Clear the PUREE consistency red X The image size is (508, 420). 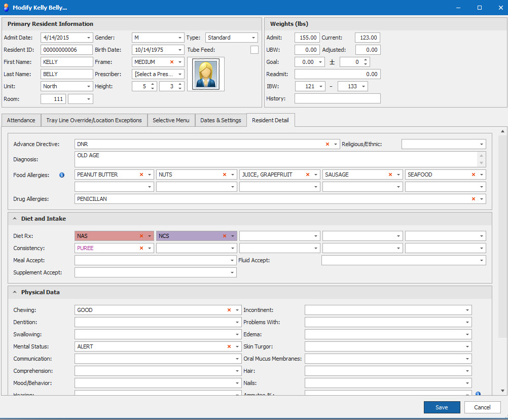pyautogui.click(x=141, y=248)
